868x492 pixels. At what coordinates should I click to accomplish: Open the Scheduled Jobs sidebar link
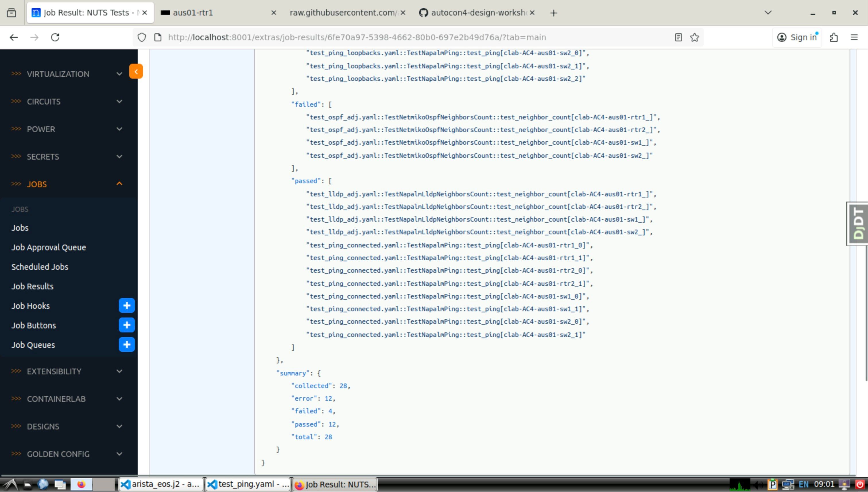coord(40,267)
